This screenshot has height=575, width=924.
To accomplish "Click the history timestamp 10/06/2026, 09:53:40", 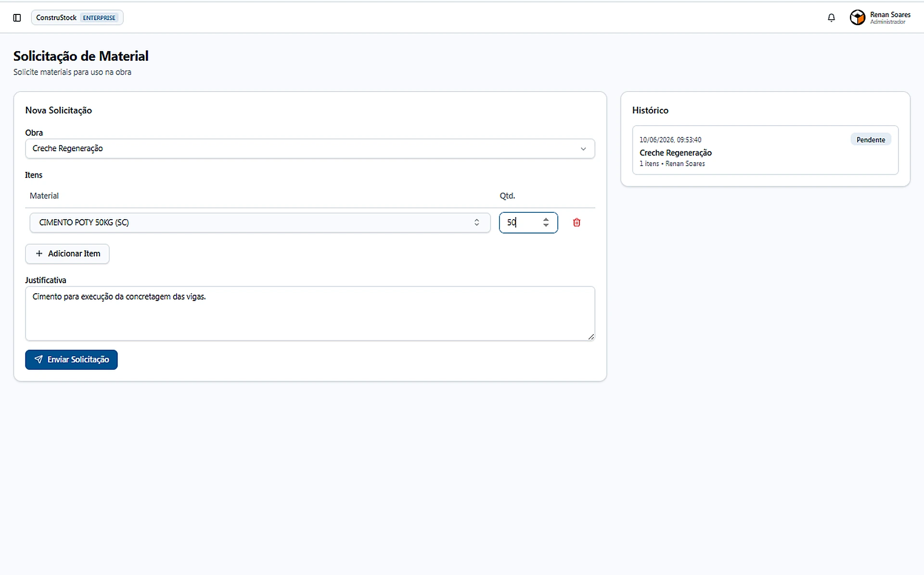I will tap(670, 140).
